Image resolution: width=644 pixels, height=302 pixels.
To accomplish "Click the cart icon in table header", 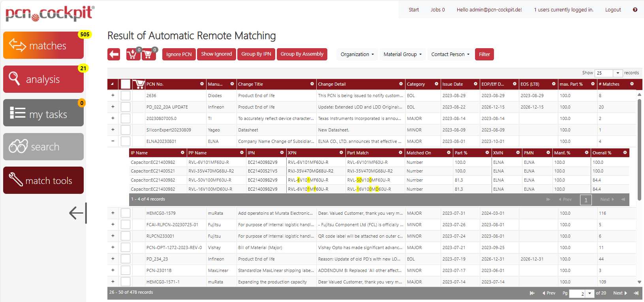I will [138, 84].
